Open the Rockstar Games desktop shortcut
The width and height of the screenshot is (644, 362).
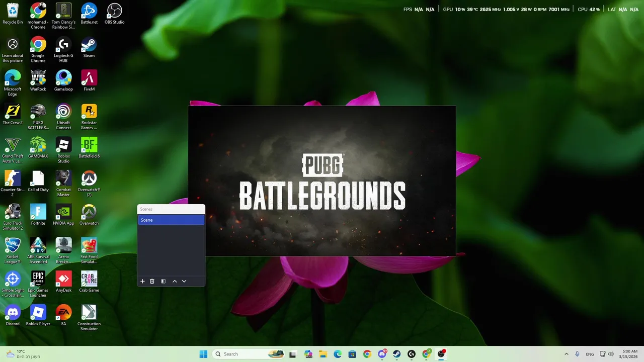(89, 117)
